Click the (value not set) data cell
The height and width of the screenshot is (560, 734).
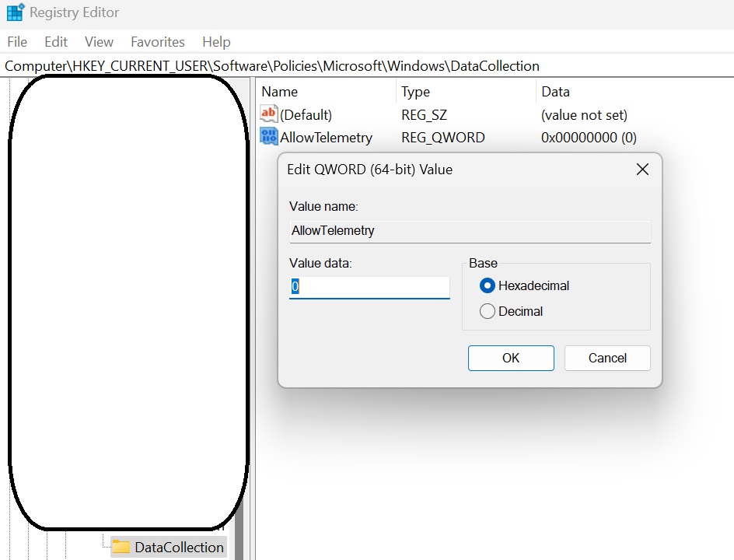[x=584, y=114]
